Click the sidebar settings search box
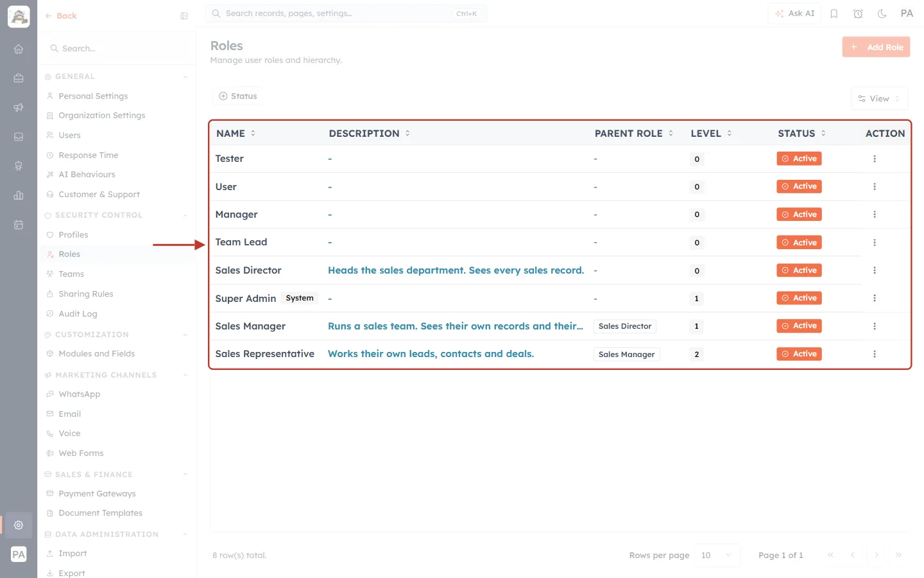Viewport: 924px width, 578px height. pyautogui.click(x=118, y=49)
